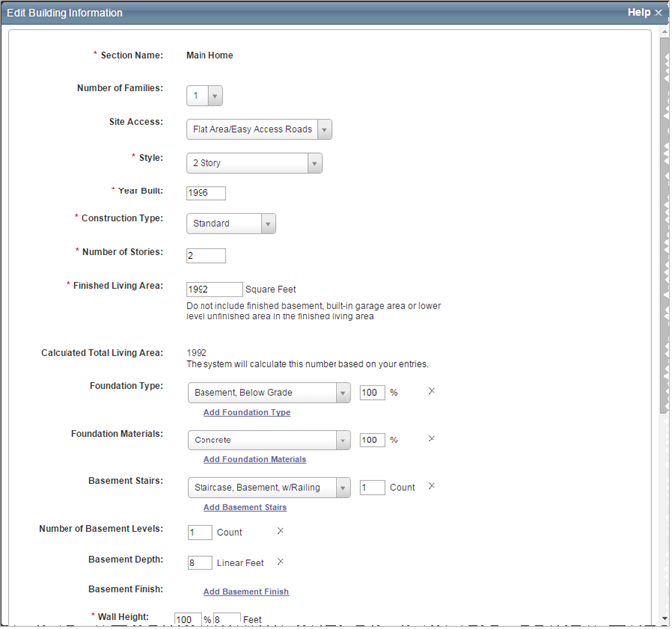Image resolution: width=672 pixels, height=629 pixels.
Task: Expand the Style dropdown showing 2 Story
Action: [314, 163]
